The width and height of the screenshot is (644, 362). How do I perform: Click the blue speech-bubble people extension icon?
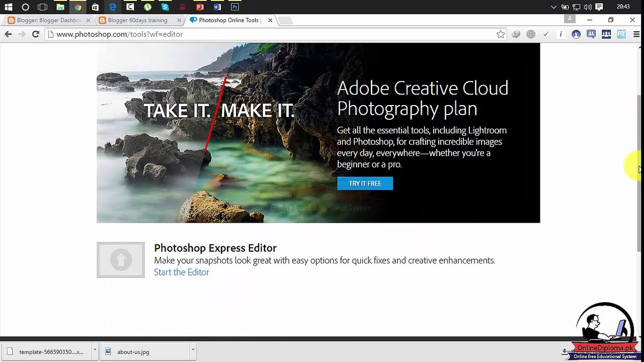(x=591, y=34)
